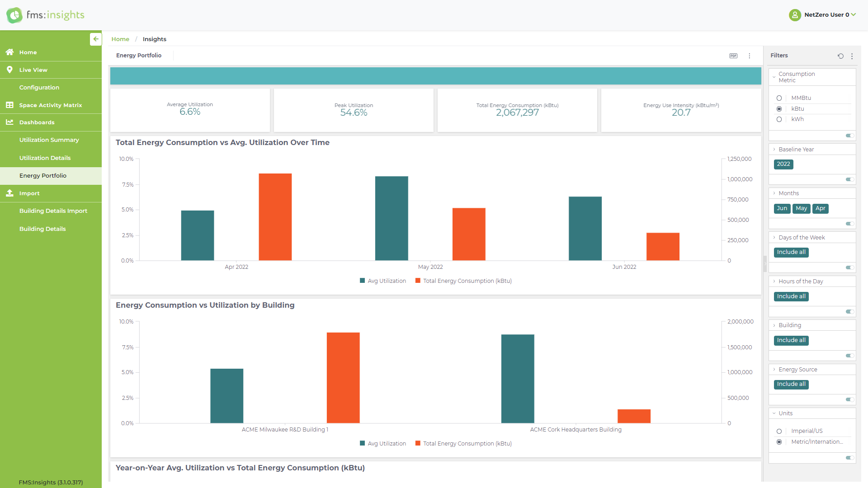Choose Imperial/US units radio button

pyautogui.click(x=779, y=431)
